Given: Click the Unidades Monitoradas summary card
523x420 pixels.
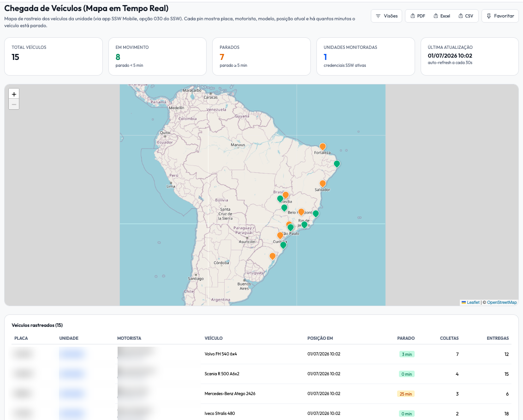Looking at the screenshot, I should pos(366,56).
